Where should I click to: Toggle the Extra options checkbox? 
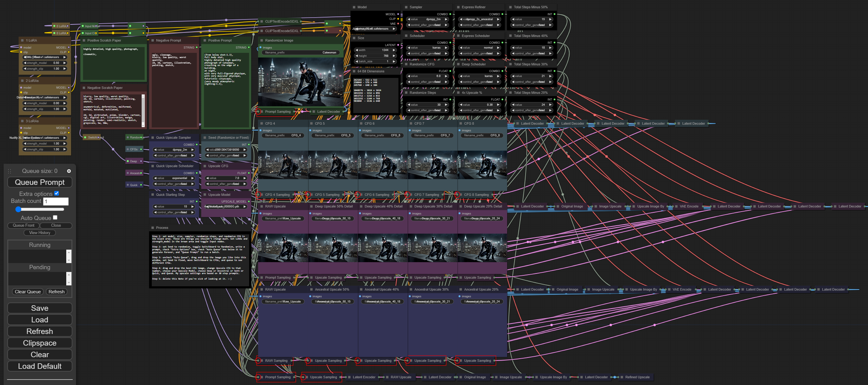point(56,193)
